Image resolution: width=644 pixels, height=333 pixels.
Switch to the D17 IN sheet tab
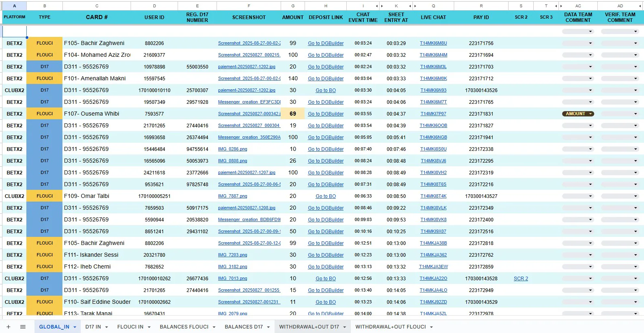tap(93, 327)
